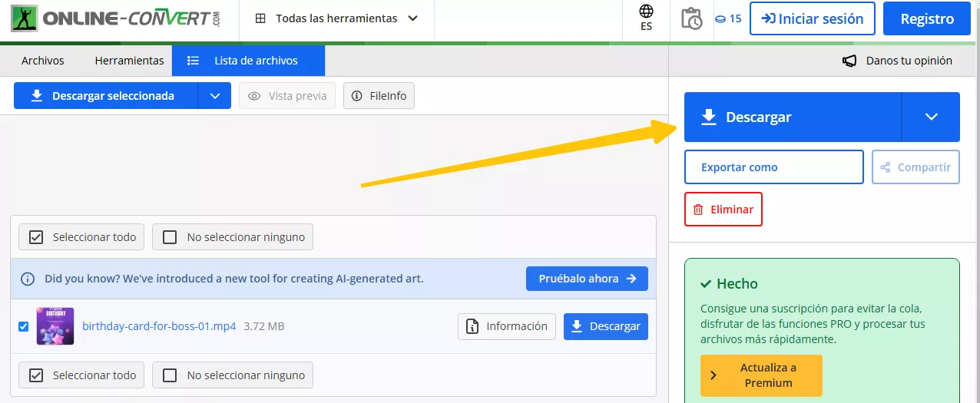Click the info icon in Did you know banner
This screenshot has height=403, width=980.
click(28, 279)
